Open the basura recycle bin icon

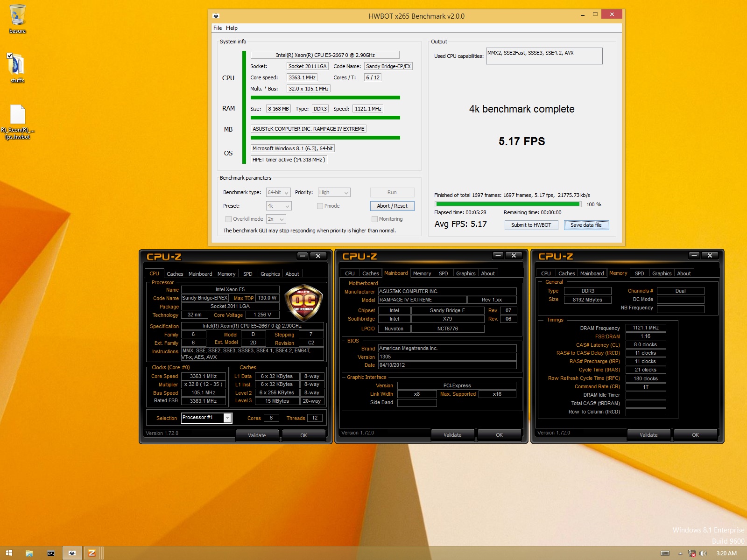17,19
